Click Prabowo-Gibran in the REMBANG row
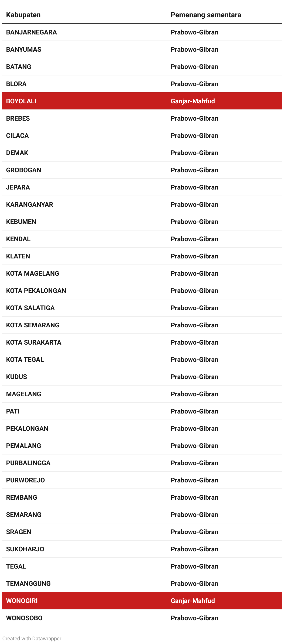 point(194,497)
